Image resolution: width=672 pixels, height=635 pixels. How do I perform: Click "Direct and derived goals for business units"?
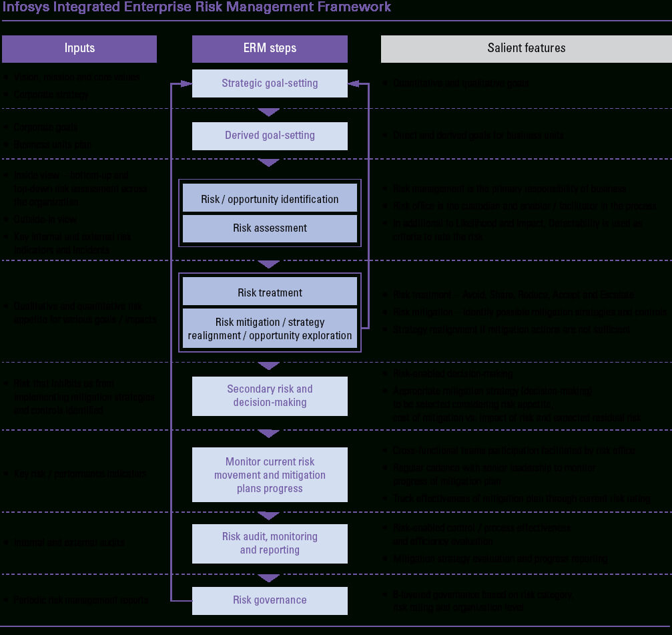point(478,136)
